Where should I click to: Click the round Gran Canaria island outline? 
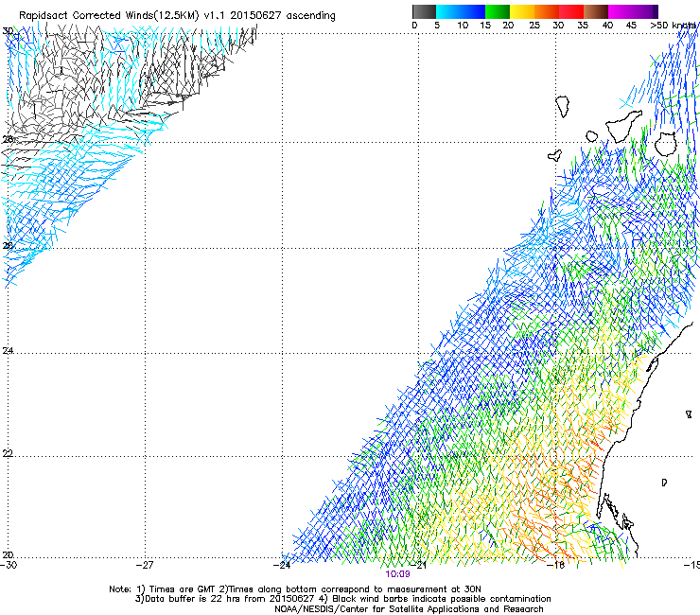click(666, 144)
